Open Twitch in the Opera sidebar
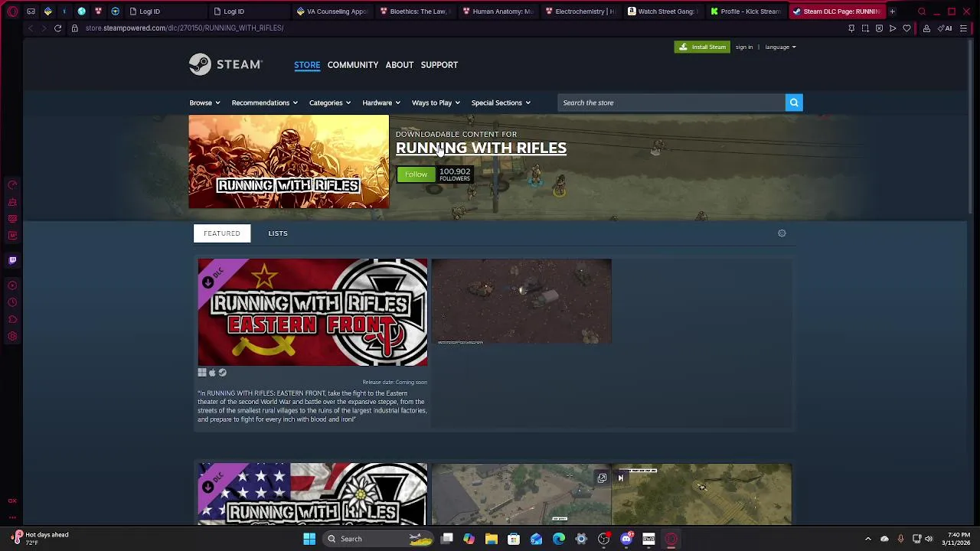Screen dimensions: 980x551 tap(12, 260)
